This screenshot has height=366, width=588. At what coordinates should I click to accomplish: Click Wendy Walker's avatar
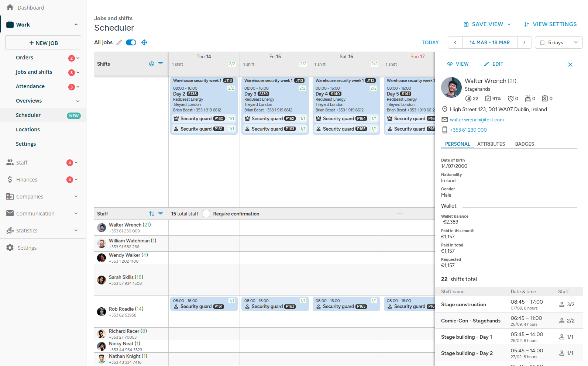tap(102, 258)
